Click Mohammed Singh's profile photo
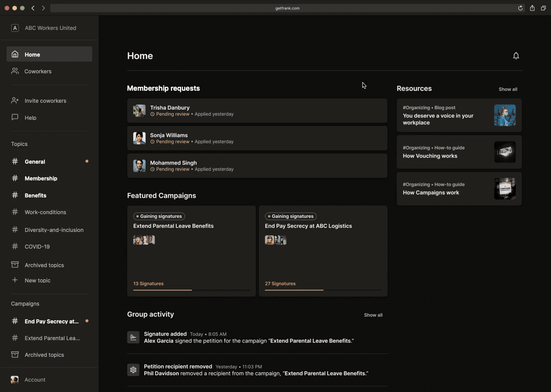 point(139,166)
